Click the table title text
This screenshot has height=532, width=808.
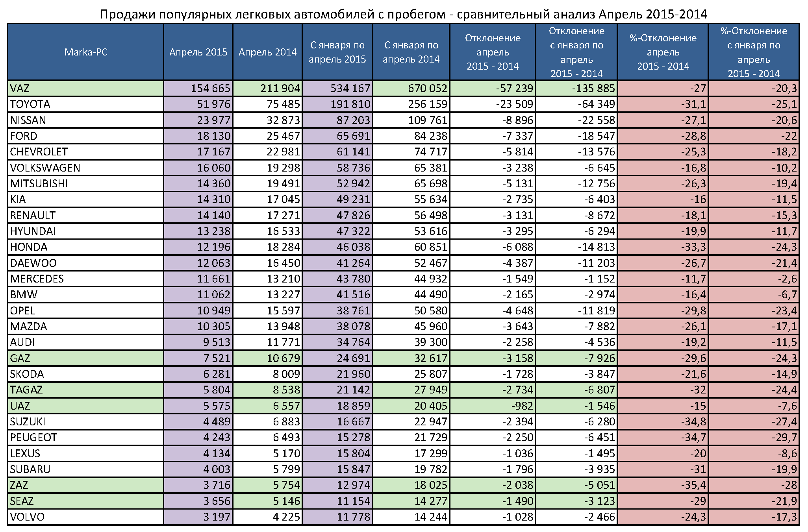coord(403,15)
